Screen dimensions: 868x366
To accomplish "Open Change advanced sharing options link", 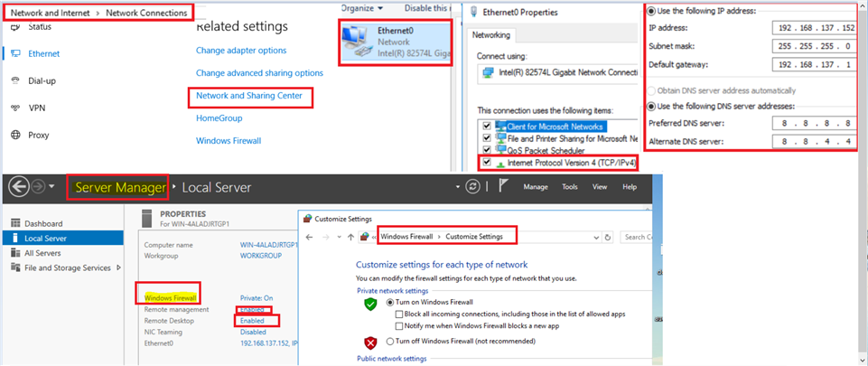I will point(259,73).
